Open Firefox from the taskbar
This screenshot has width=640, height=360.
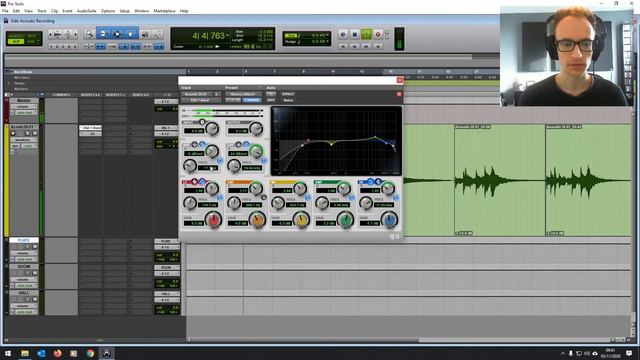[x=58, y=353]
